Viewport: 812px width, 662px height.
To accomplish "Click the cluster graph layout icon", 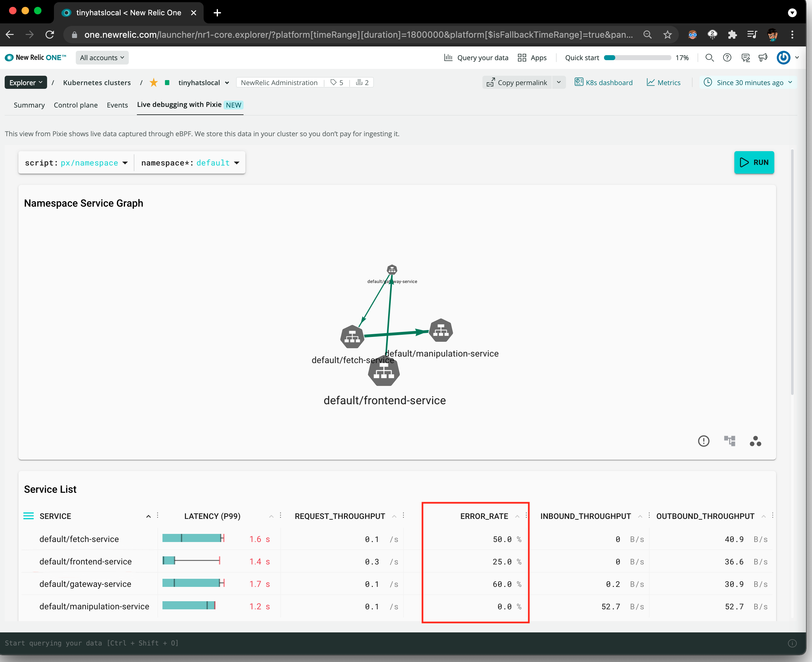I will pyautogui.click(x=755, y=441).
